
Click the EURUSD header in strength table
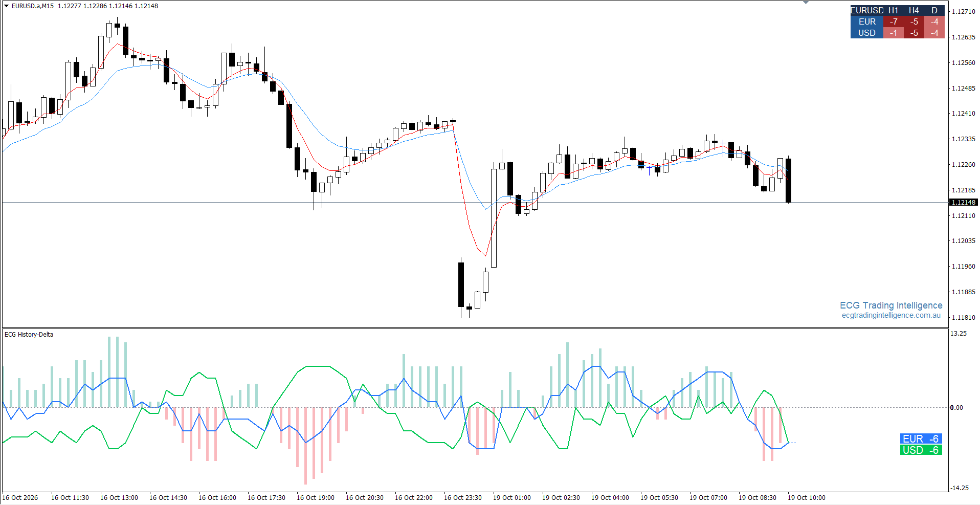click(867, 10)
